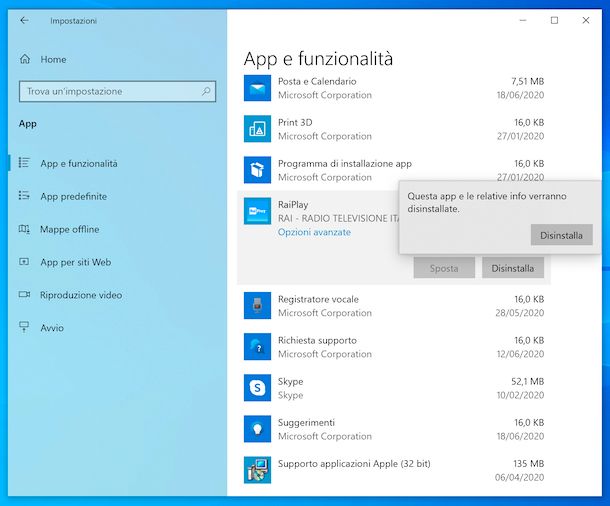Viewport: 610px width, 506px height.
Task: Select the Programma di installazione app icon
Action: [x=257, y=170]
